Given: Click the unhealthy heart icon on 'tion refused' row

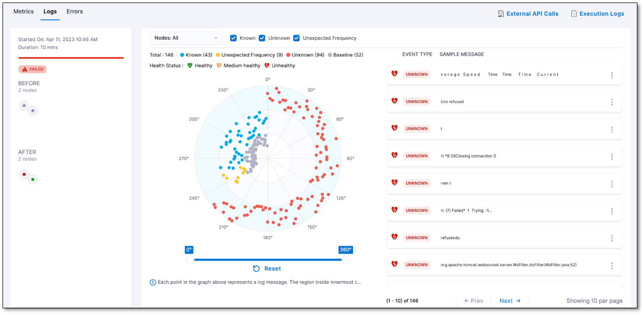Looking at the screenshot, I should coord(394,101).
